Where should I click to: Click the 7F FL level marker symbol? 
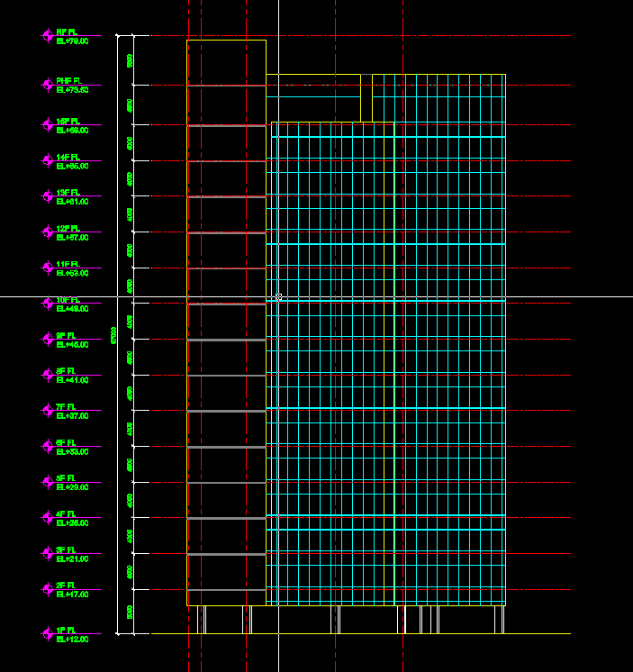[x=48, y=411]
